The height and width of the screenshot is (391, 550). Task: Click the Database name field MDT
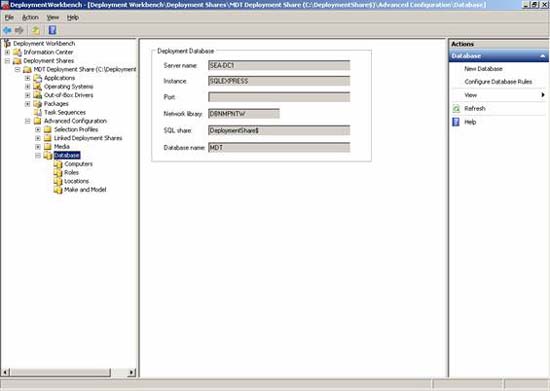pyautogui.click(x=279, y=148)
